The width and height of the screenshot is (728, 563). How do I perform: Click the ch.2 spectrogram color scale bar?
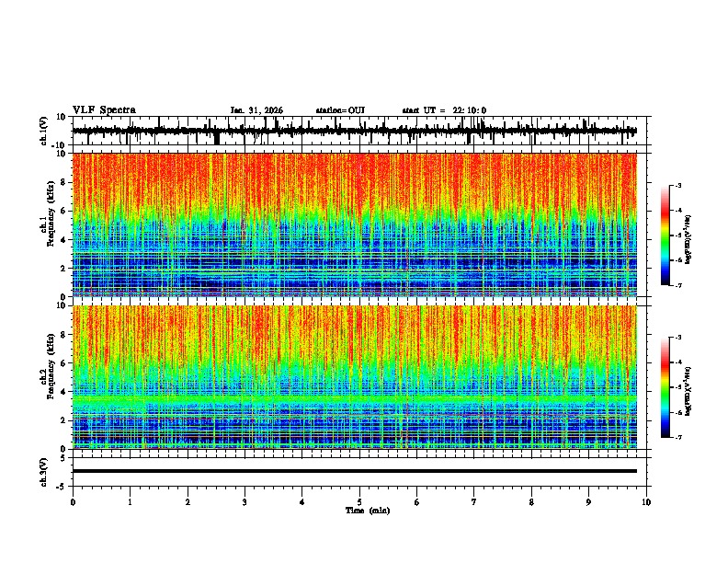click(665, 387)
